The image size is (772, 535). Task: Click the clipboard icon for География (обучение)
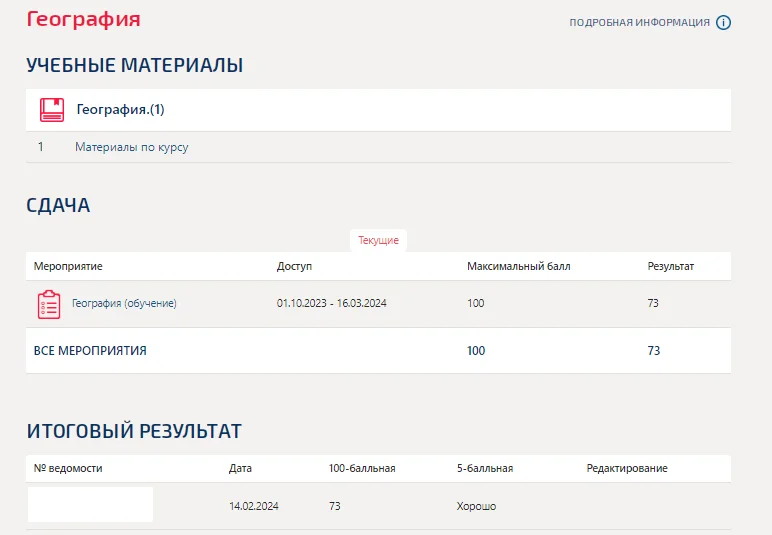coord(49,304)
